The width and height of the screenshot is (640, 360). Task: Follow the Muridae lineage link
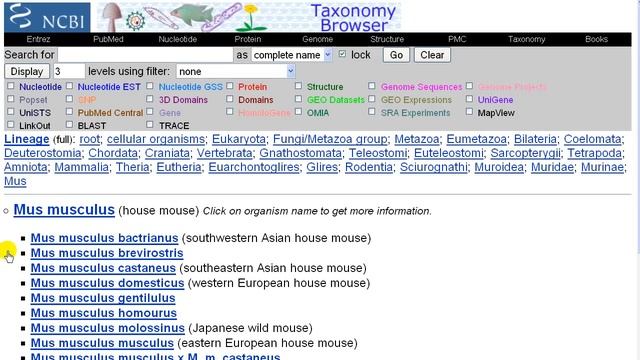[x=552, y=167]
